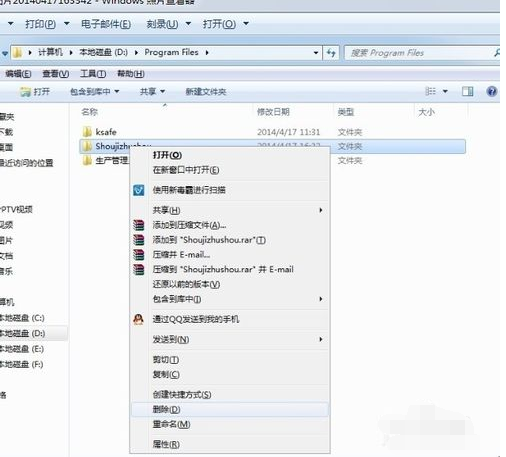Viewport: 506px width, 457px height.
Task: Expand 包含到库中(I) submenu in context menu
Action: click(230, 299)
